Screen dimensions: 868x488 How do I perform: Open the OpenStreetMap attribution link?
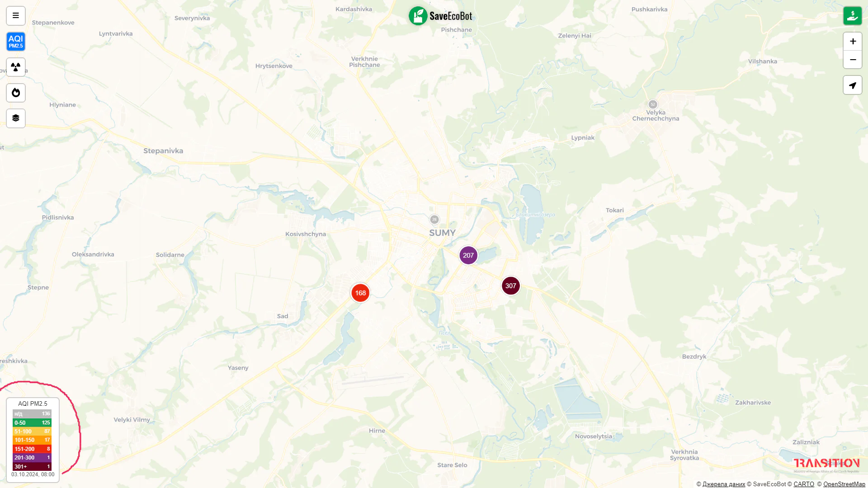pos(844,484)
